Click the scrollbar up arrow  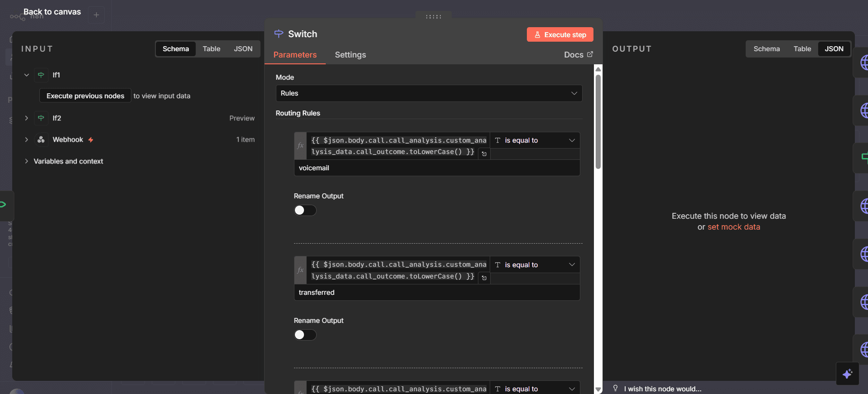598,69
